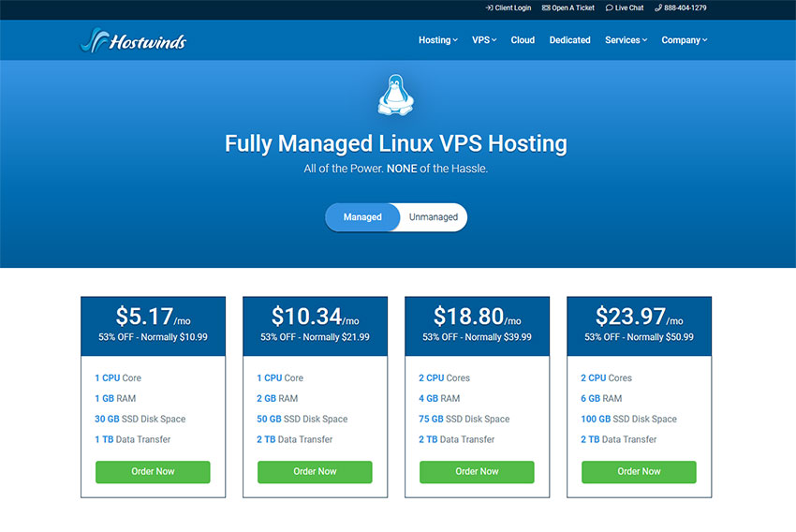The width and height of the screenshot is (796, 532).
Task: Click the Linux penguin icon
Action: (x=395, y=95)
